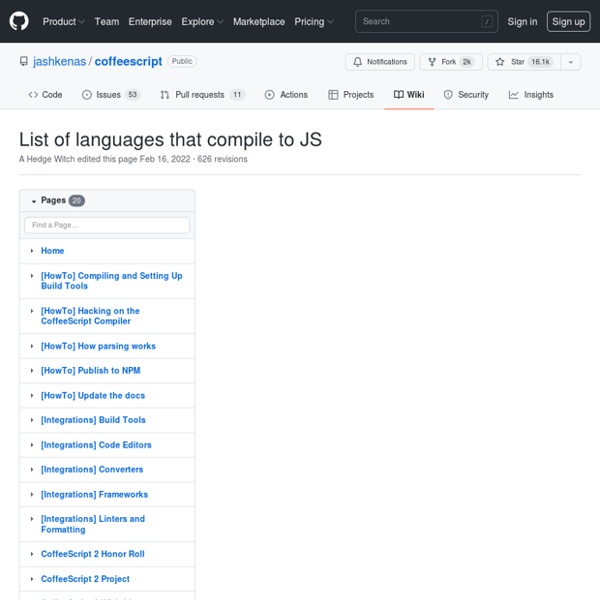This screenshot has height=600, width=600.
Task: Open the Explore dropdown menu
Action: pyautogui.click(x=202, y=21)
